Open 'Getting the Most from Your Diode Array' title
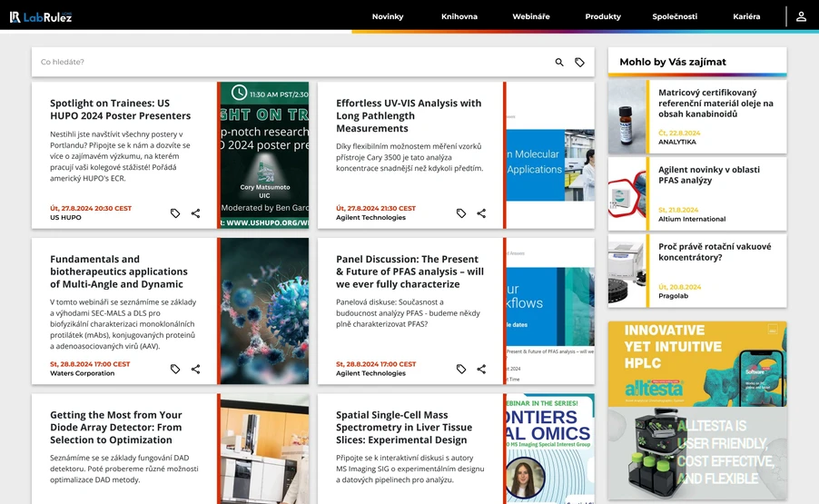The height and width of the screenshot is (504, 819). point(116,427)
